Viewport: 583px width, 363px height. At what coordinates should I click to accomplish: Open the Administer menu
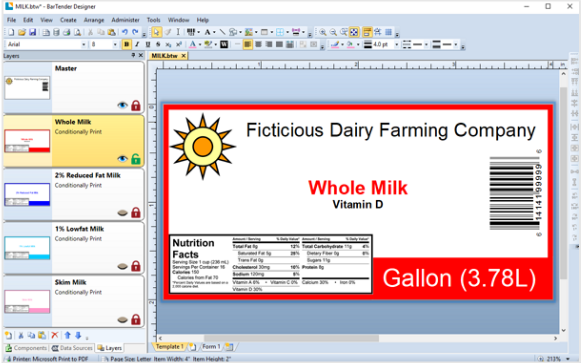[x=125, y=20]
